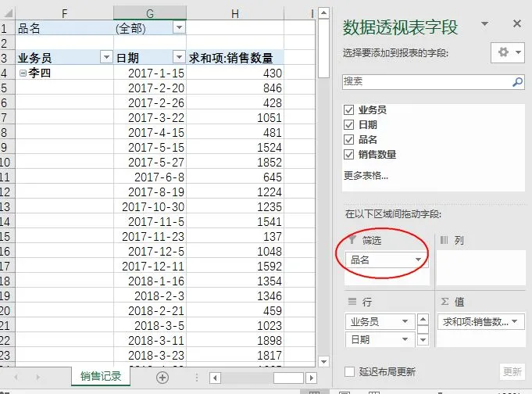532x394 pixels.
Task: Switch to the 销售记录 sheet tab
Action: (x=101, y=376)
